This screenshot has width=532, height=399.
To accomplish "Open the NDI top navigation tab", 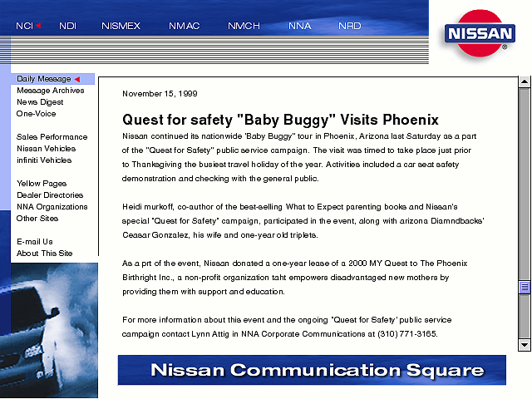I will pyautogui.click(x=67, y=26).
